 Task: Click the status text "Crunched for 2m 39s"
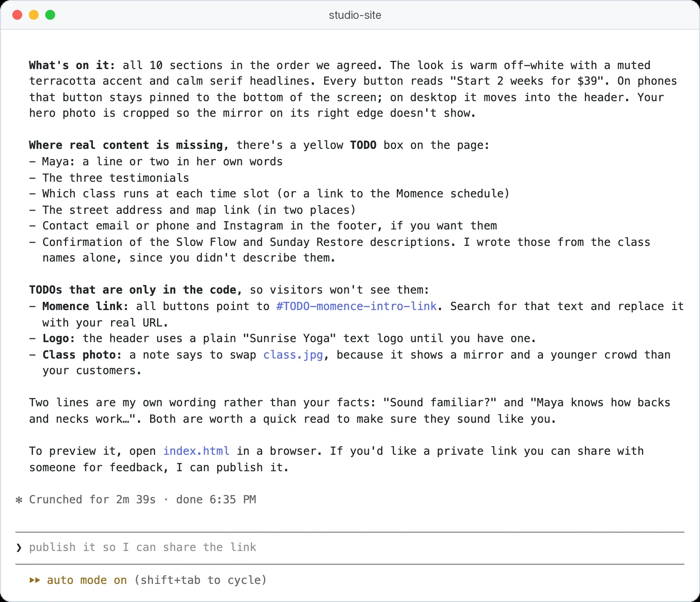pyautogui.click(x=92, y=500)
